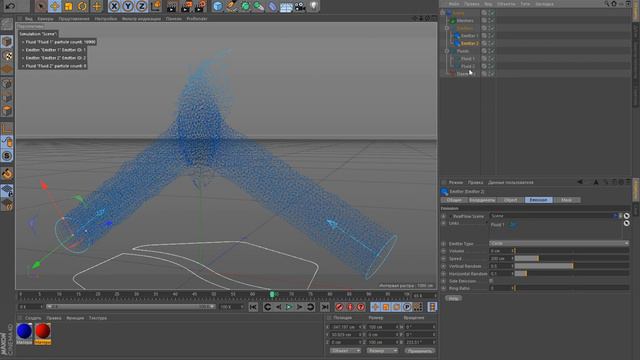Viewport: 640px width, 360px height.
Task: Open the viewport Настройки menu
Action: [106, 19]
